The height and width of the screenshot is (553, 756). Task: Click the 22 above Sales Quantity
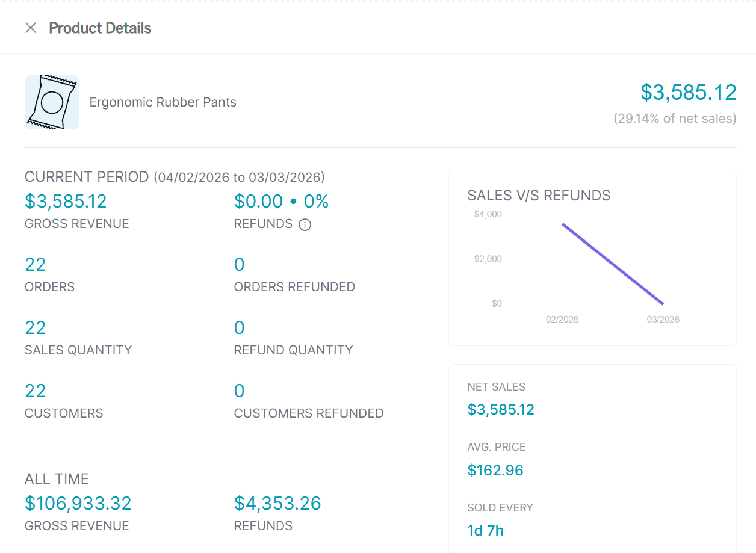36,328
